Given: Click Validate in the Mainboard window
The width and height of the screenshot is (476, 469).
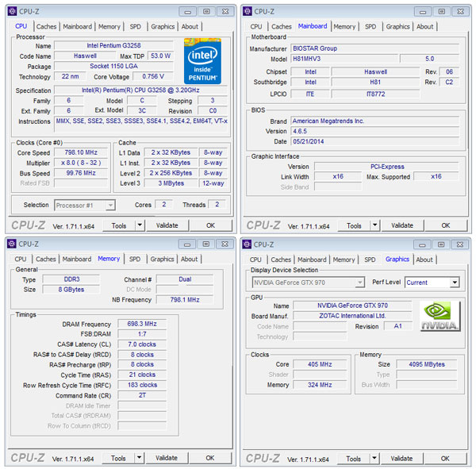Looking at the screenshot, I should [402, 225].
